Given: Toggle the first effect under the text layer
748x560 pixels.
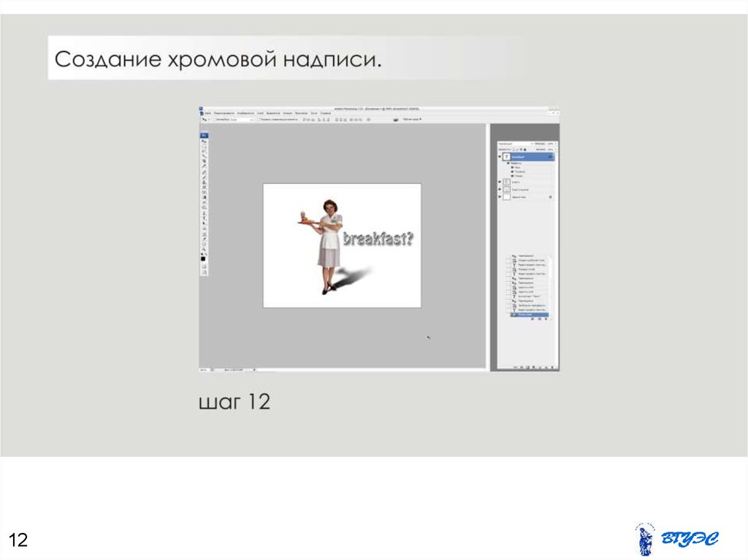Looking at the screenshot, I should coord(512,167).
